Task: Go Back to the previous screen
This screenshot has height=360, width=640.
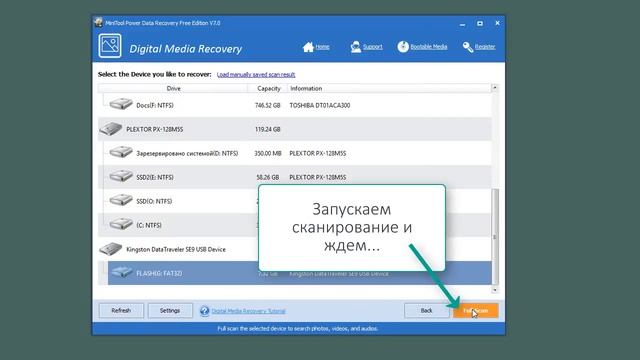Action: (426, 311)
